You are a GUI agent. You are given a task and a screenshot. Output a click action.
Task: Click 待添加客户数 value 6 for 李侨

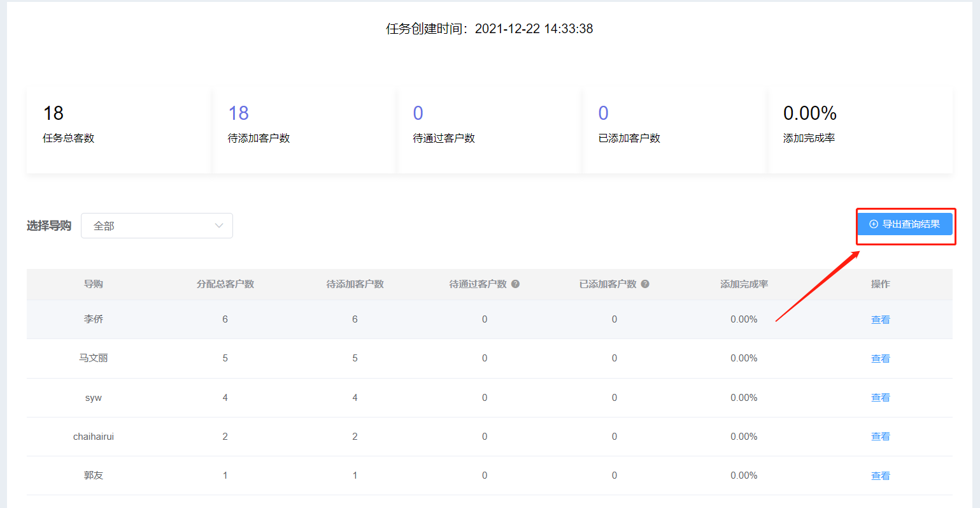click(355, 319)
